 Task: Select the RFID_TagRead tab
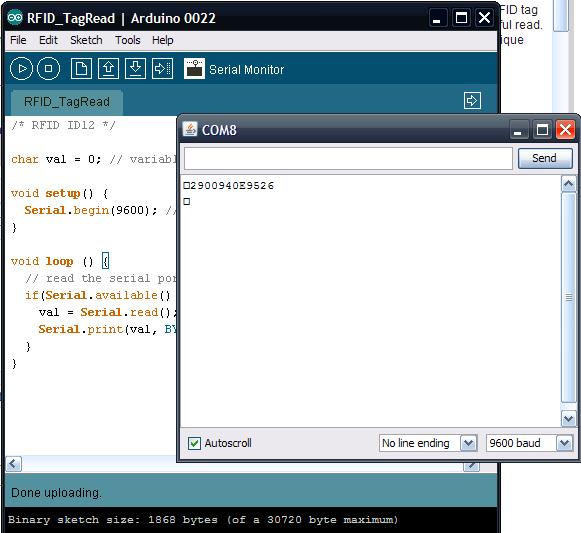tap(67, 102)
